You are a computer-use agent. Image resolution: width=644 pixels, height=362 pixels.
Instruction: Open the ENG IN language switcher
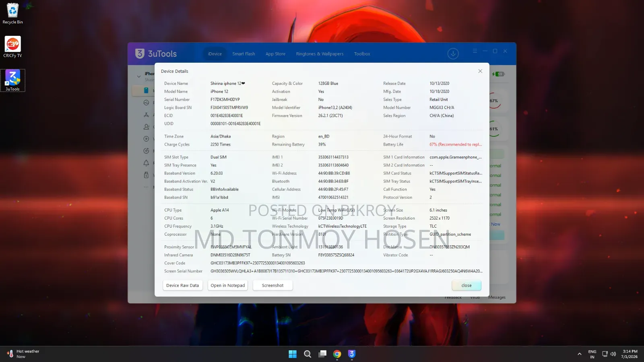click(x=592, y=354)
